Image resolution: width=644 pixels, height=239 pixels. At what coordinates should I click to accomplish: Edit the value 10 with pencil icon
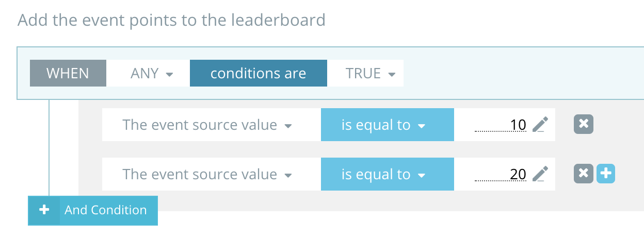pos(540,125)
